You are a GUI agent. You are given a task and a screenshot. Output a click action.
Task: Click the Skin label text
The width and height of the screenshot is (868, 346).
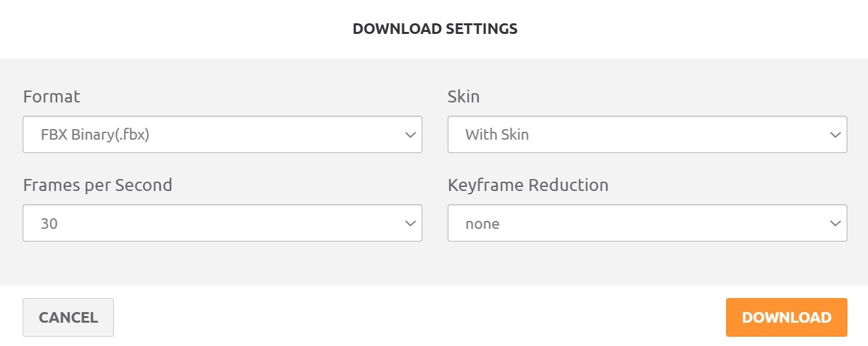(x=464, y=96)
